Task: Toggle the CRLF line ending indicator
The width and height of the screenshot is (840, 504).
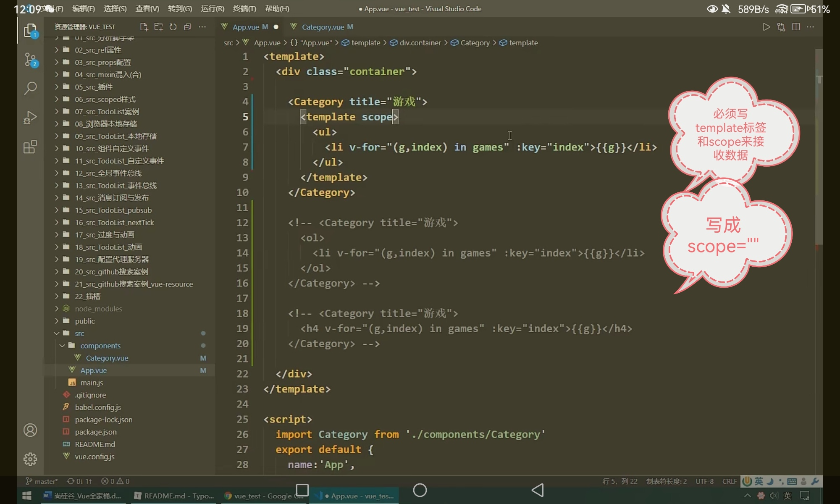Action: click(729, 481)
